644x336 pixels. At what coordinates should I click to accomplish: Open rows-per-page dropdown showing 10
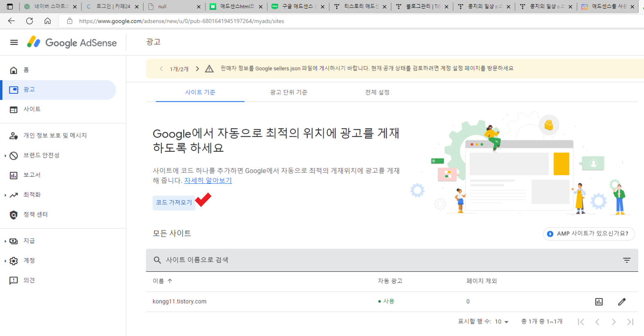coord(502,322)
